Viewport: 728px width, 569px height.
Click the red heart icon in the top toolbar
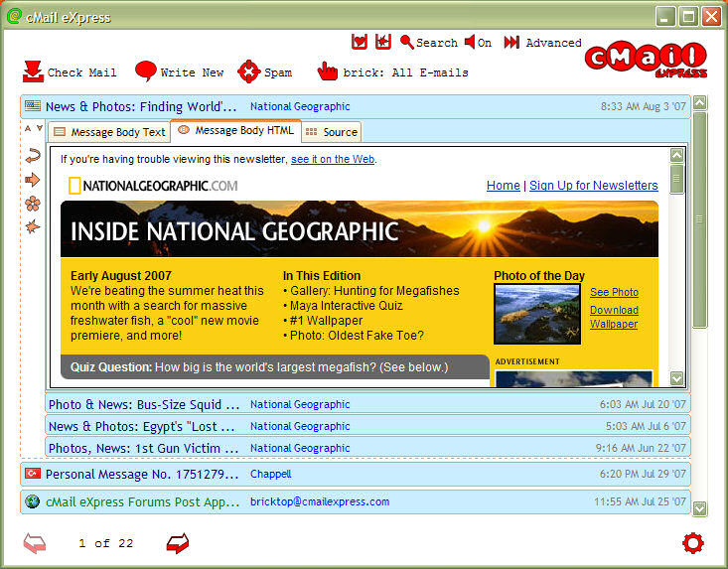tap(360, 42)
